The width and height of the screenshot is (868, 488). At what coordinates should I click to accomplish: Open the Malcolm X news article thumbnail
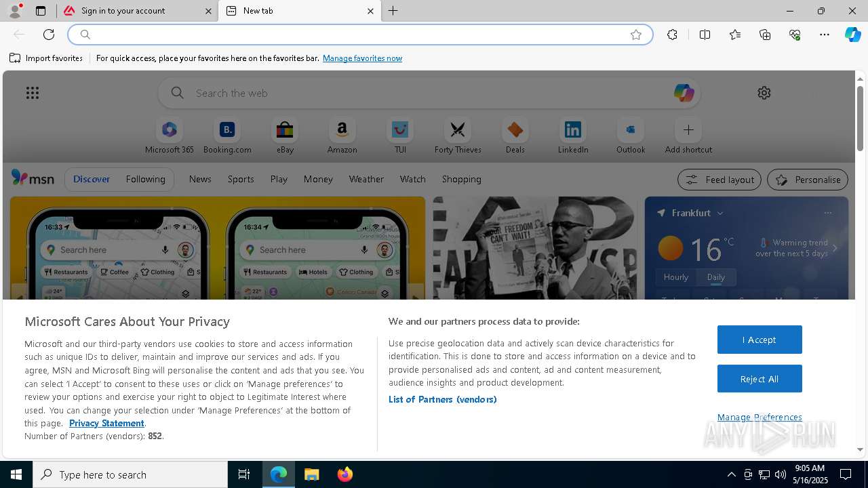pos(534,248)
